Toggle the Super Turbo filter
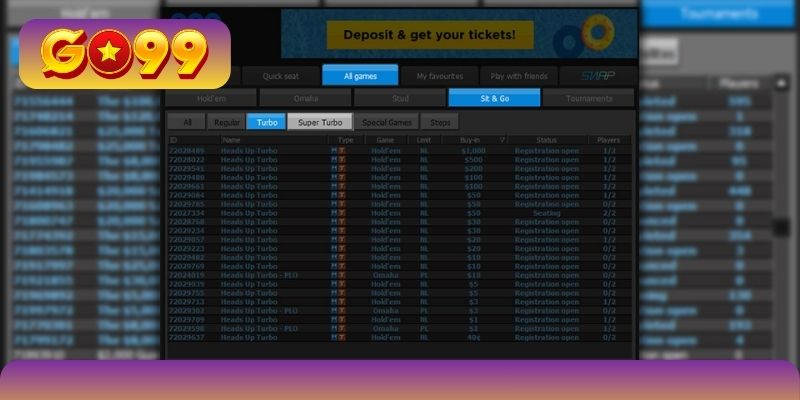This screenshot has height=400, width=800. pyautogui.click(x=320, y=122)
